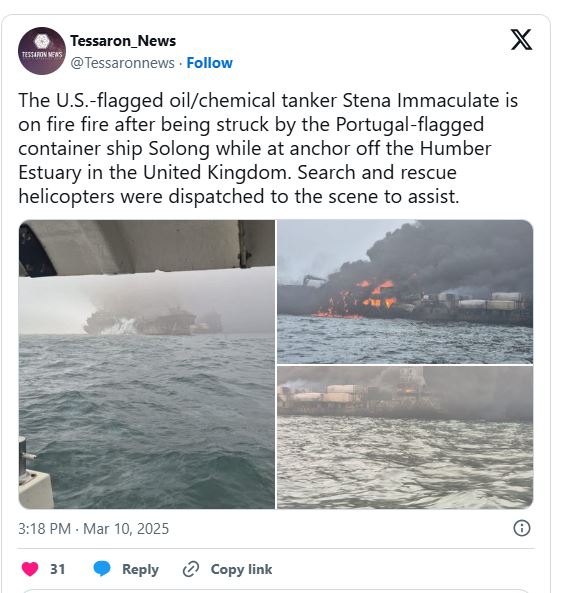Open the Tessaron_News display name
The image size is (579, 593).
[x=123, y=41]
